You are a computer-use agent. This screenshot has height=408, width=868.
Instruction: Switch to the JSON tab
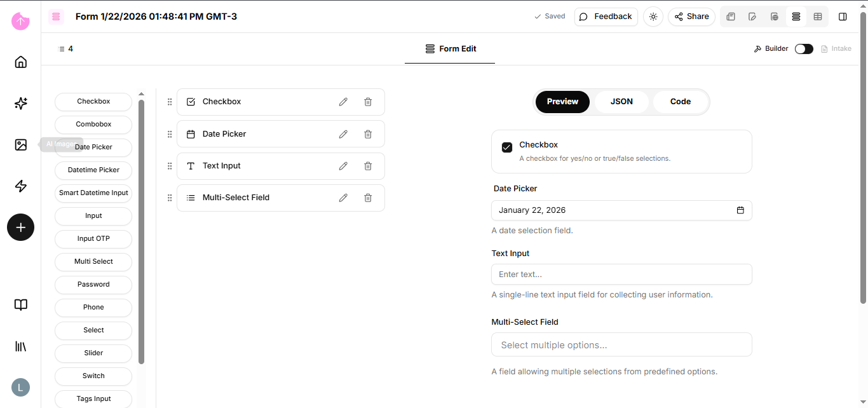[621, 102]
